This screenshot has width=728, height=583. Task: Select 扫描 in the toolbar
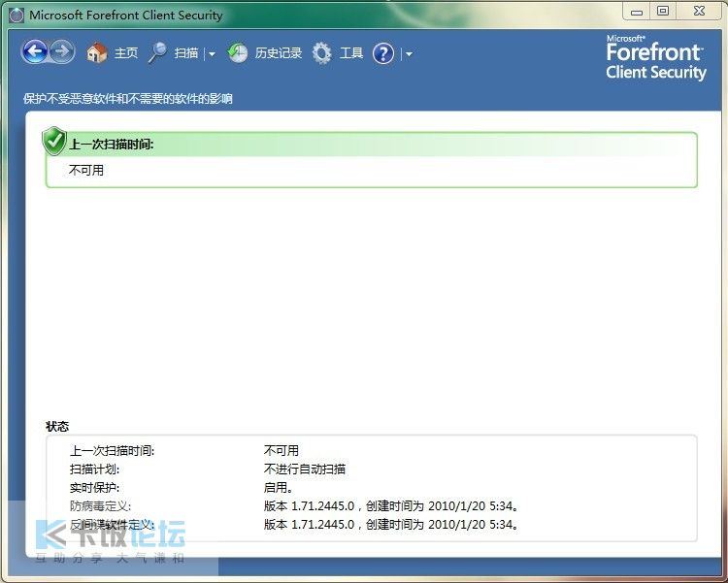tap(186, 53)
